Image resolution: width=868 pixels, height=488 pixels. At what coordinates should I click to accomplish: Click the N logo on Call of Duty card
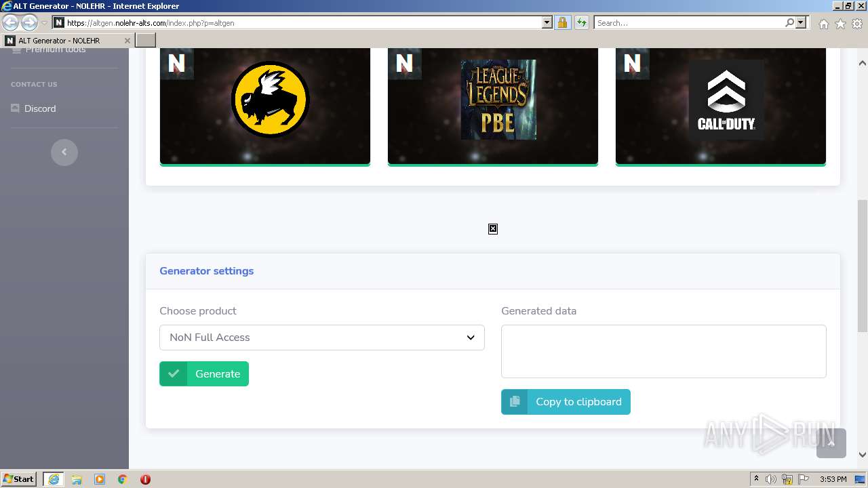point(632,64)
